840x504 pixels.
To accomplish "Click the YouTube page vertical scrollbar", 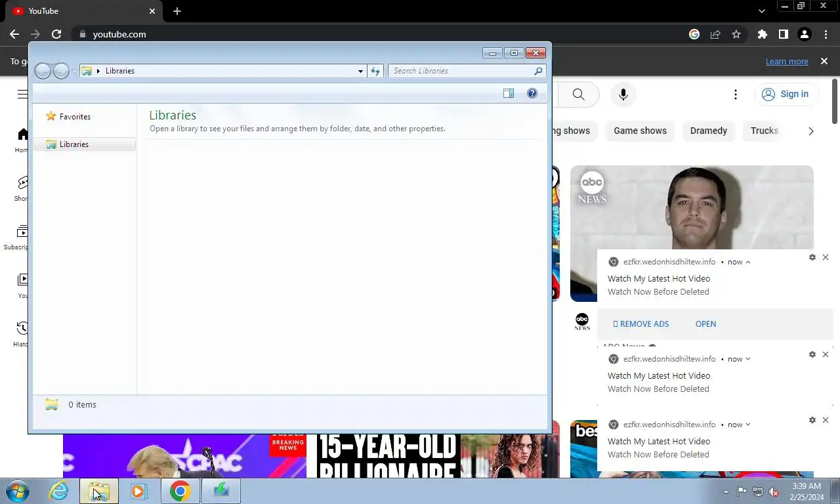I will click(835, 101).
